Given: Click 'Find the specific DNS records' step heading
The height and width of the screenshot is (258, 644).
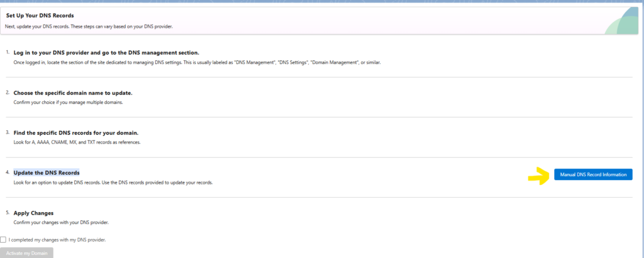Looking at the screenshot, I should [76, 133].
